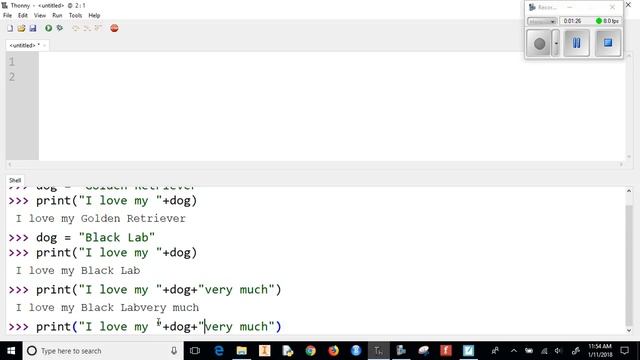Click the output 'I love my Black Labvery much'

pos(107,308)
